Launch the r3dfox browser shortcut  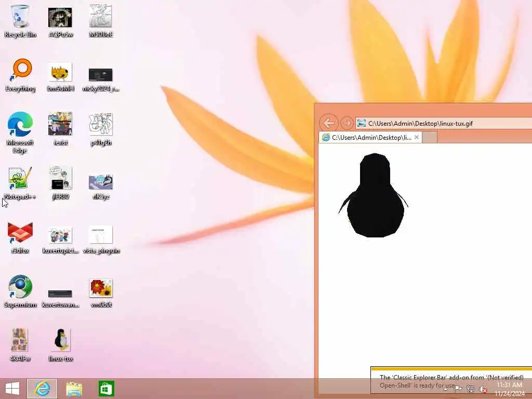(20, 237)
